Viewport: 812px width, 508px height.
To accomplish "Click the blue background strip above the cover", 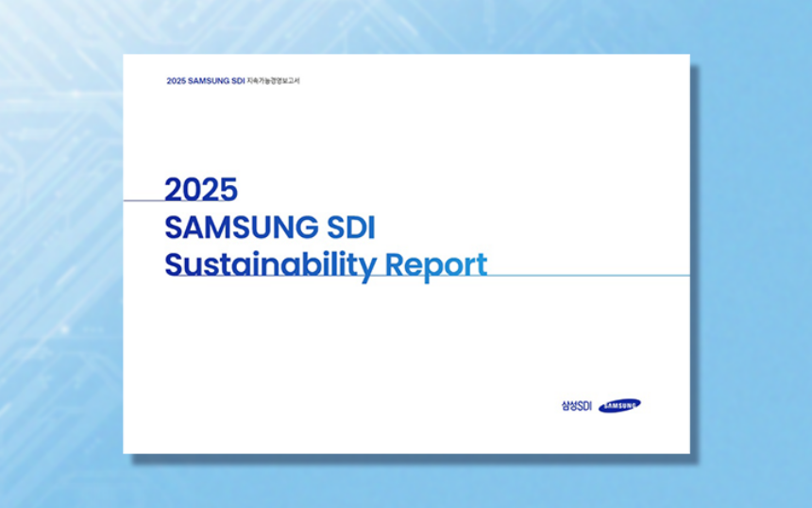I will pos(406,25).
